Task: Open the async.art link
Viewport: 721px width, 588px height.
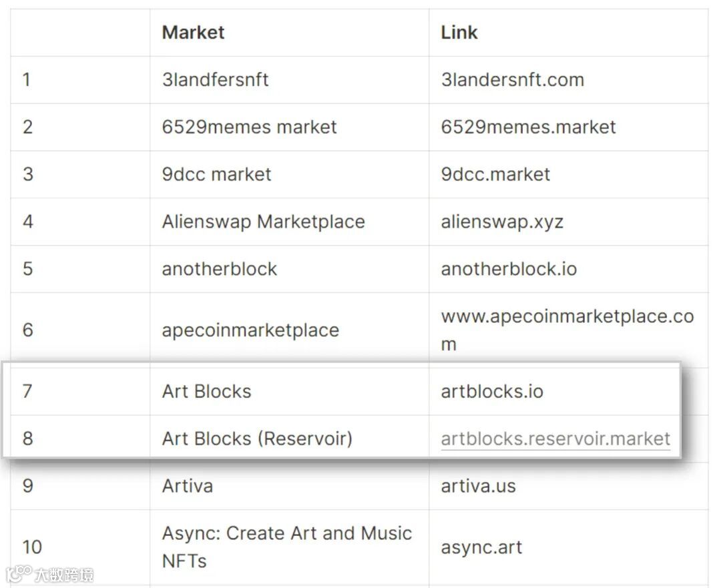Action: [481, 547]
